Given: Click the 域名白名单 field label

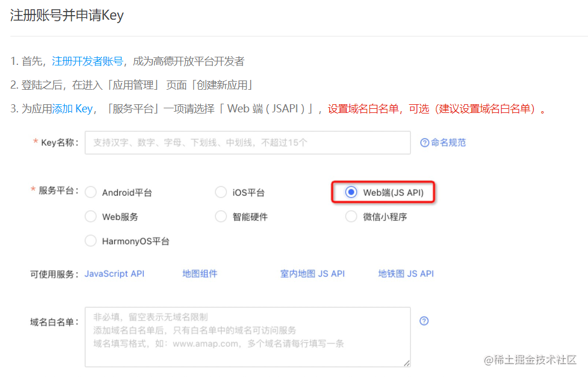Looking at the screenshot, I should (54, 322).
